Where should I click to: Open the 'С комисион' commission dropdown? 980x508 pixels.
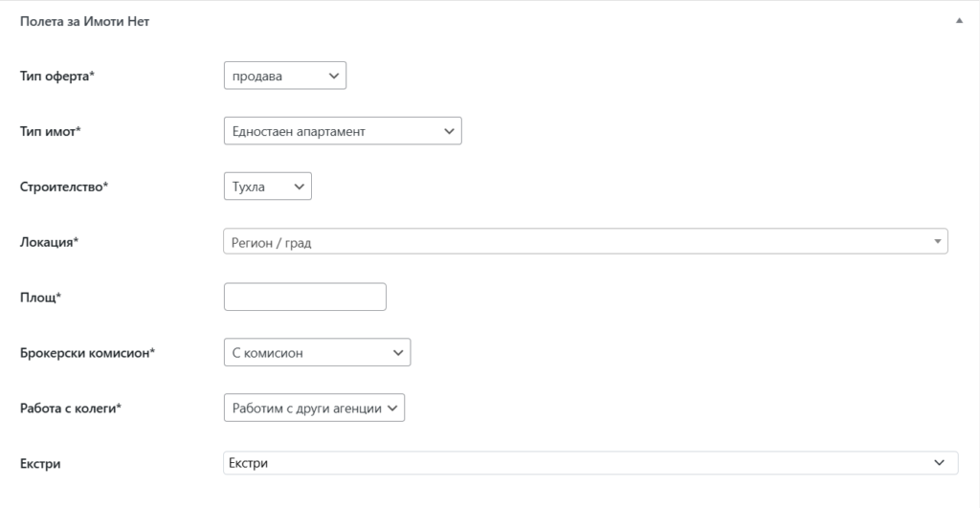tap(316, 353)
